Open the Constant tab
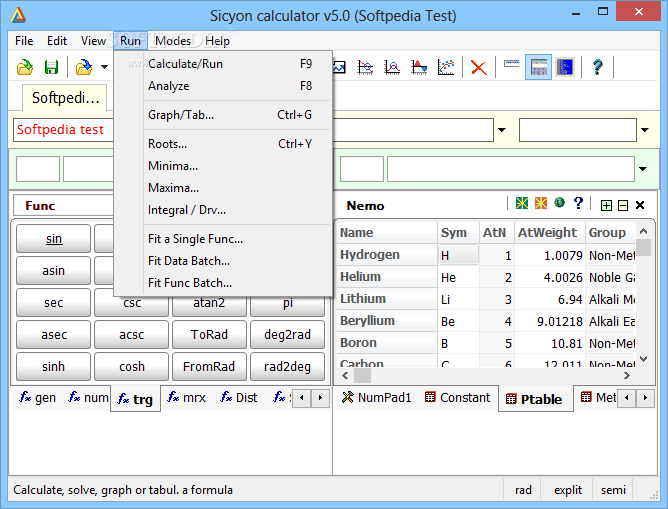The width and height of the screenshot is (668, 509). (458, 398)
